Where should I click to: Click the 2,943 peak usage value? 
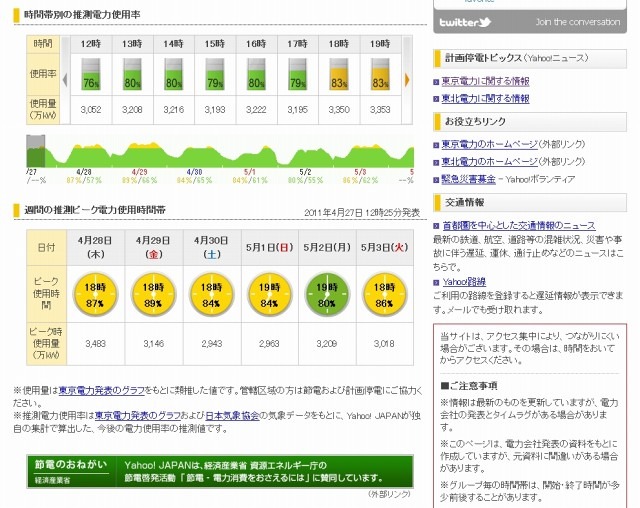pyautogui.click(x=211, y=344)
